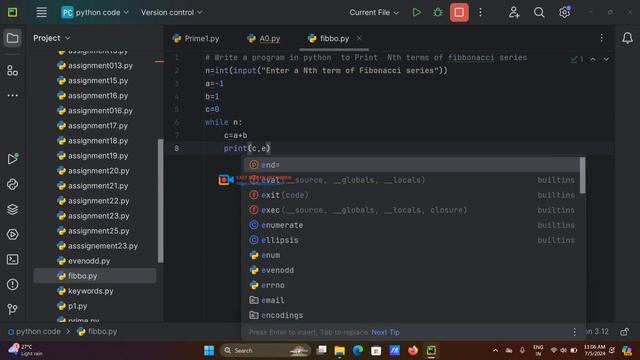The width and height of the screenshot is (640, 360).
Task: Expand Project view mode dropdown
Action: [x=52, y=38]
